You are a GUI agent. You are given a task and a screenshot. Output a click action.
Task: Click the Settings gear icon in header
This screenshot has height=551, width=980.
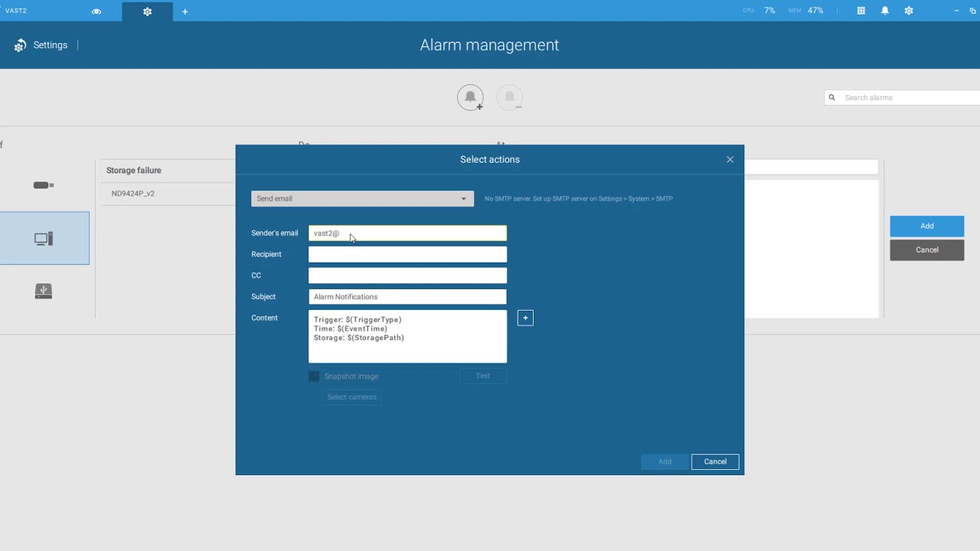[20, 45]
